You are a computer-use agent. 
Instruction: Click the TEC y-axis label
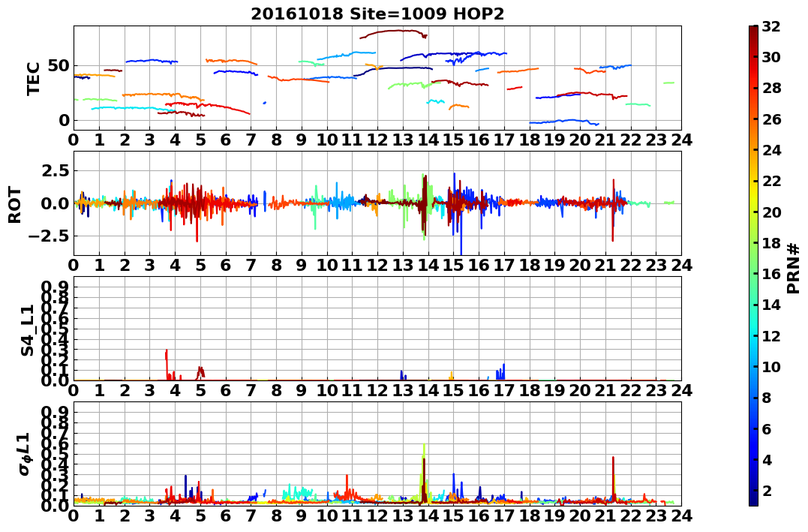coord(33,79)
